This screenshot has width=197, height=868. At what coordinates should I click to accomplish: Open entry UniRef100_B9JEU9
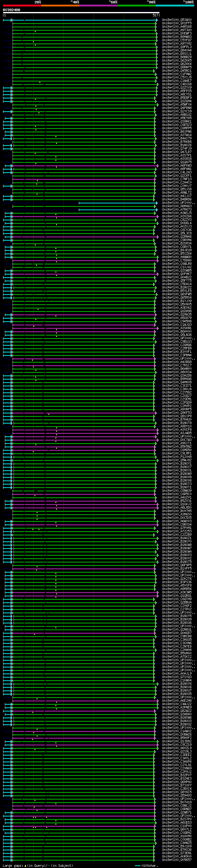(177, 250)
